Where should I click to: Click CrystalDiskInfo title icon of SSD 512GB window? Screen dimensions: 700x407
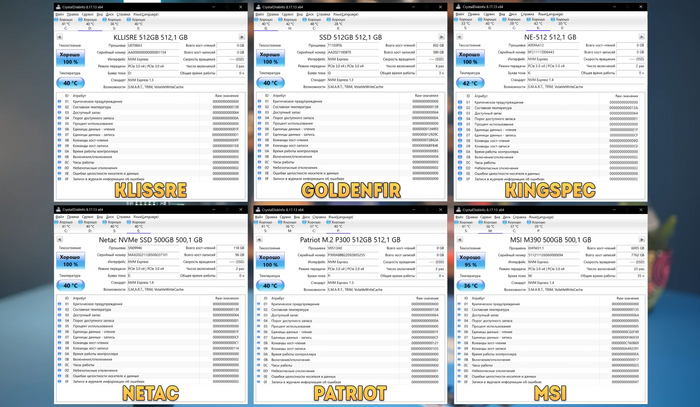tap(258, 7)
